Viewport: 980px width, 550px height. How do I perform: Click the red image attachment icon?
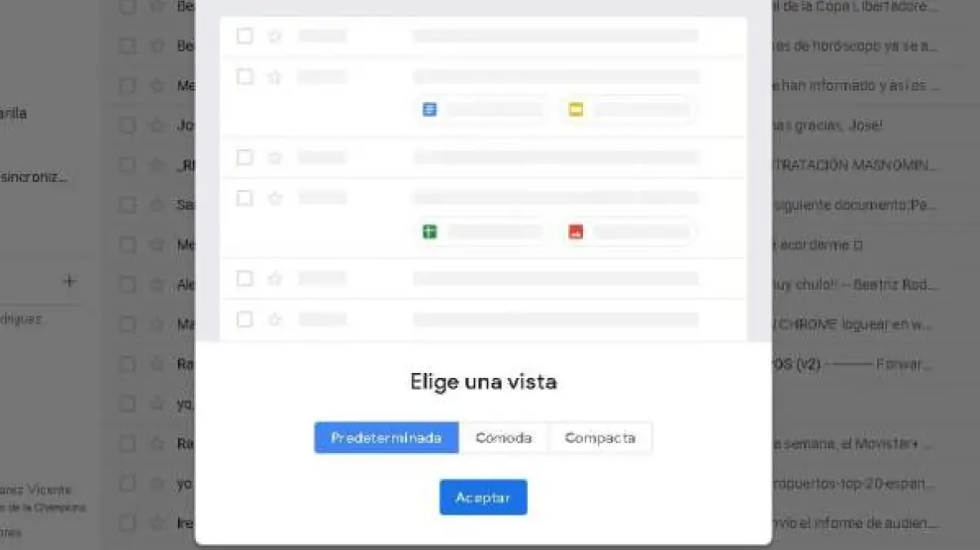tap(575, 231)
